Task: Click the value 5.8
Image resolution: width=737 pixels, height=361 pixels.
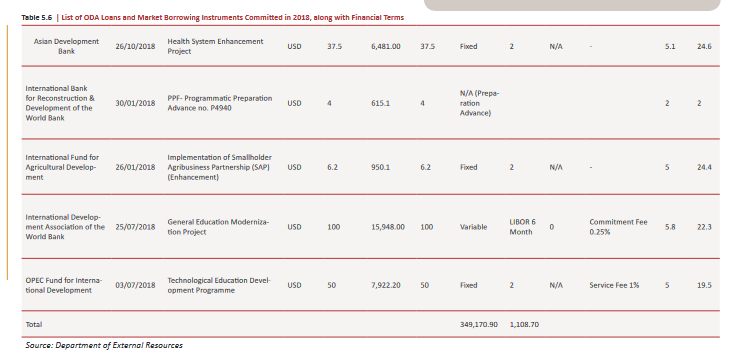Action: click(x=670, y=227)
